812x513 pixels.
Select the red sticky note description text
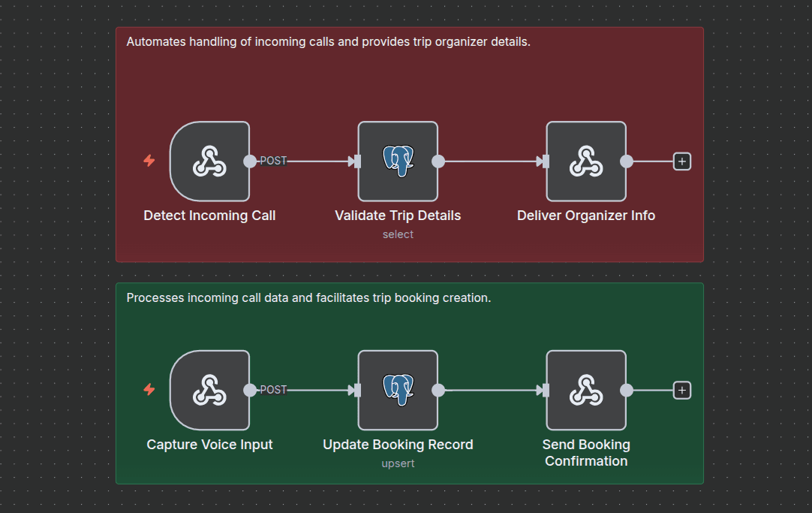328,42
